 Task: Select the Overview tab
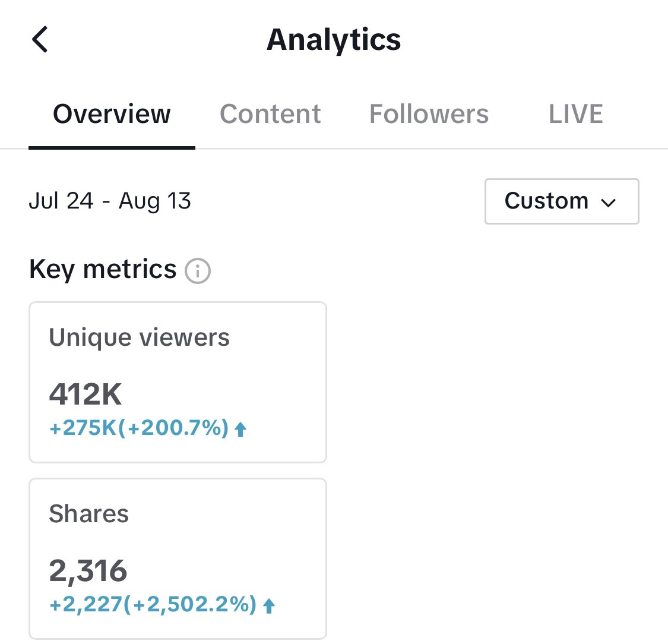pos(112,114)
